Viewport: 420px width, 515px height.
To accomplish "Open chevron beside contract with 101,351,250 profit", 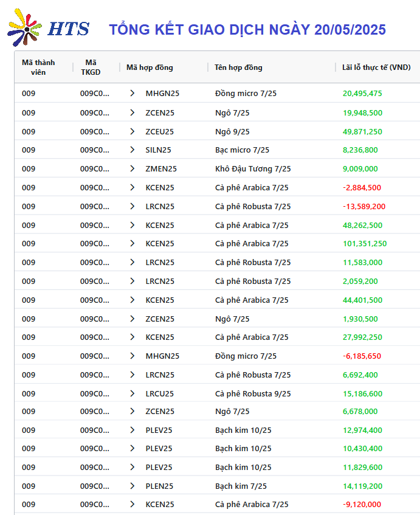I will click(132, 243).
